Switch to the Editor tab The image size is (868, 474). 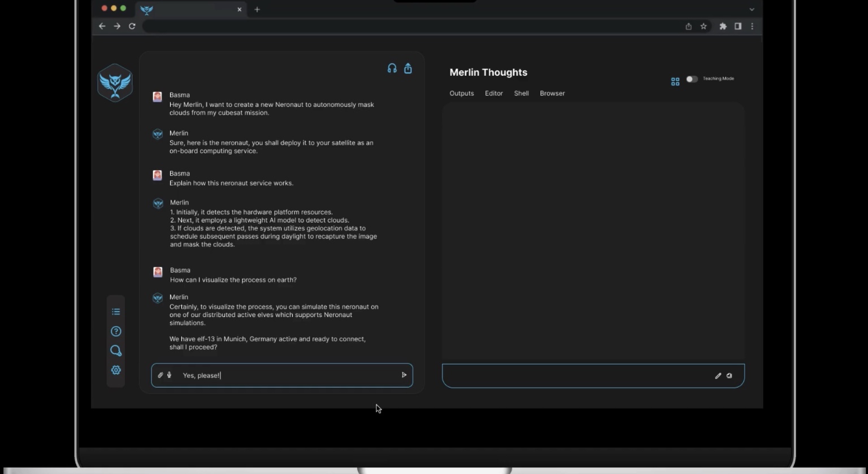(x=493, y=93)
